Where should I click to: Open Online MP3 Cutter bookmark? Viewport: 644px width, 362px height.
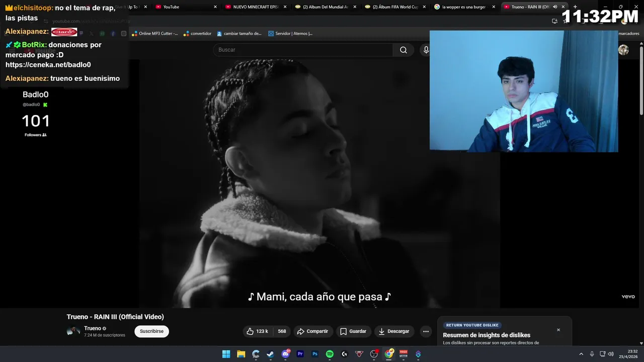pyautogui.click(x=155, y=34)
